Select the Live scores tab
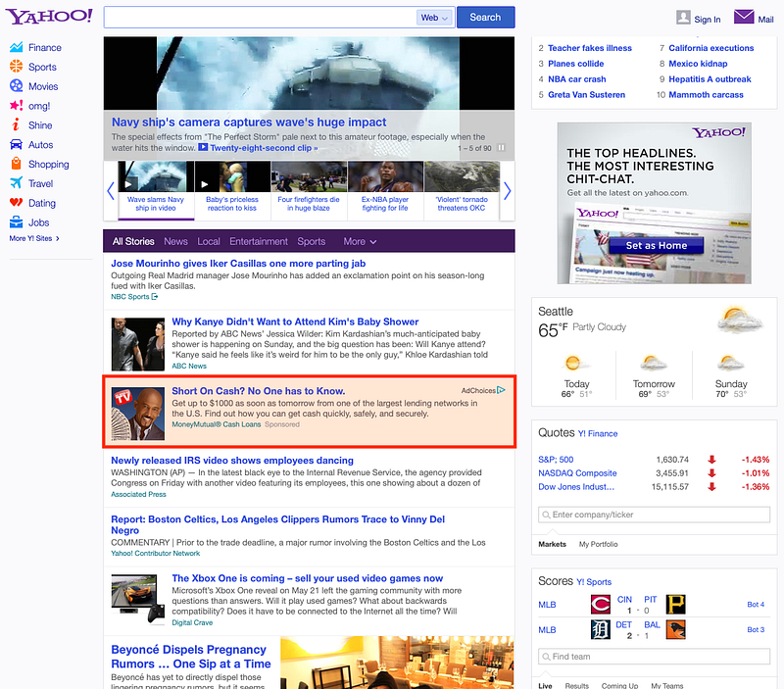784x689 pixels. pos(545,685)
